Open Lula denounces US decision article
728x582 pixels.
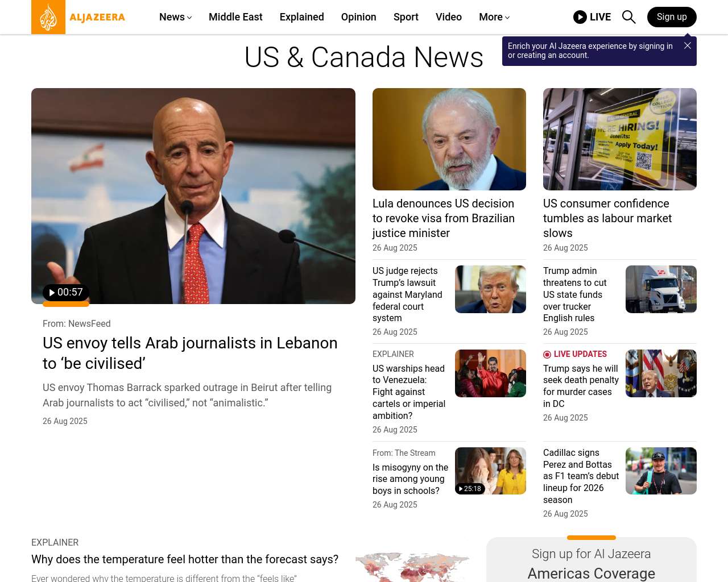coord(444,218)
